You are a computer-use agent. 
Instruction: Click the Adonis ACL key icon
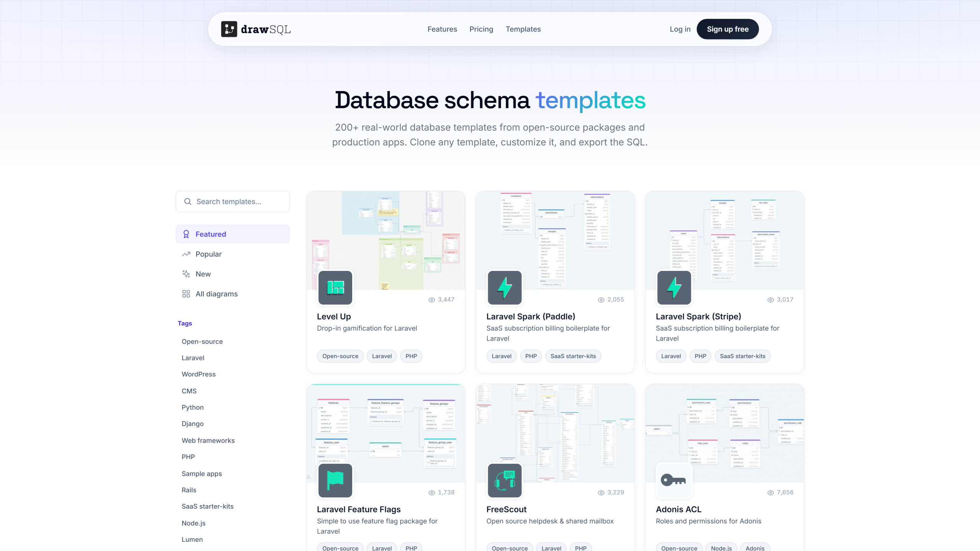tap(674, 481)
